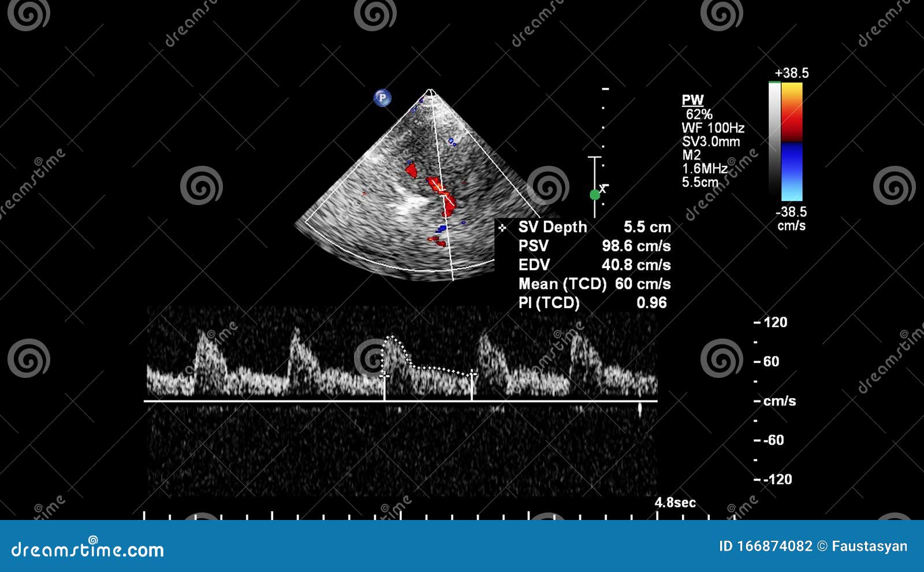Click the blue P probe orientation marker
924x572 pixels.
click(x=382, y=98)
